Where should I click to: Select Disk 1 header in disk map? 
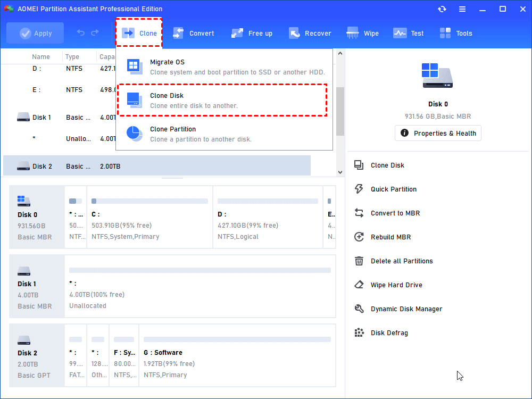37,286
